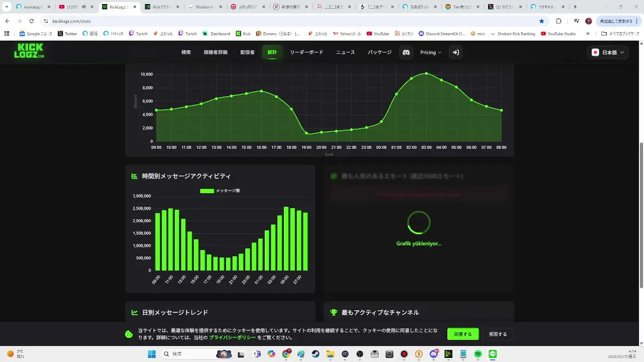Open the YouTube bookmark
The width and height of the screenshot is (644, 362).
click(378, 34)
